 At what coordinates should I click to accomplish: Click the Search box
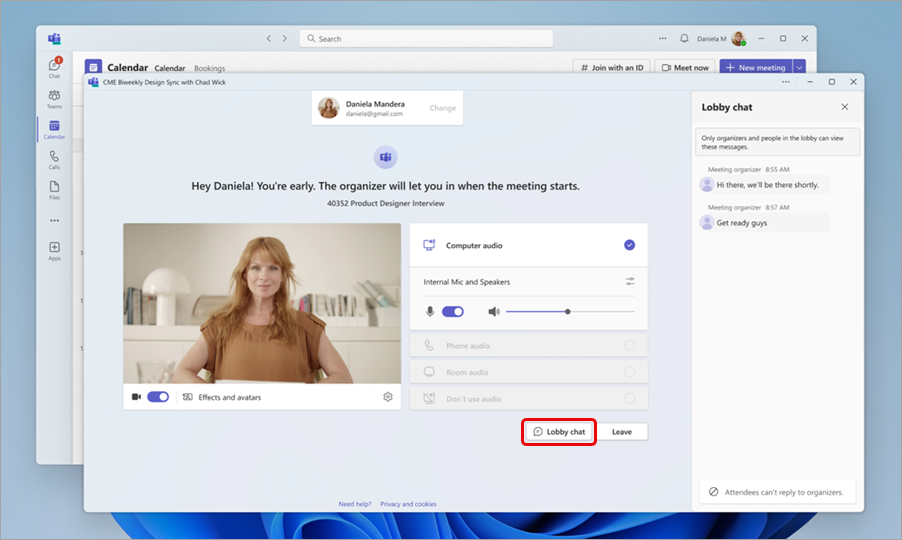tap(425, 39)
